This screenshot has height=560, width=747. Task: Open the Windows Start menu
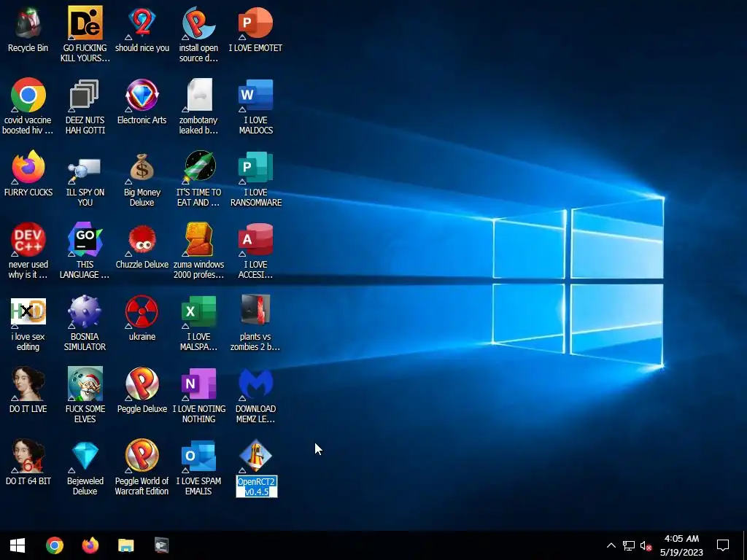(x=18, y=545)
